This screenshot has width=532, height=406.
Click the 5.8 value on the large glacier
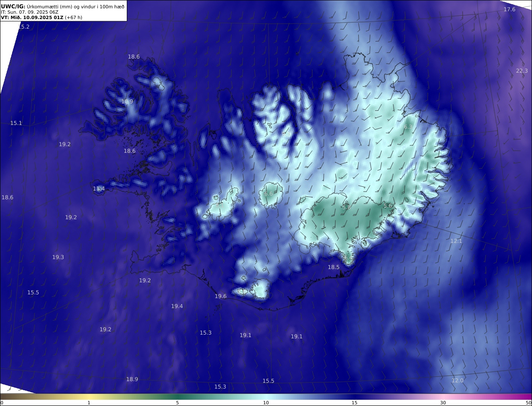click(x=346, y=206)
